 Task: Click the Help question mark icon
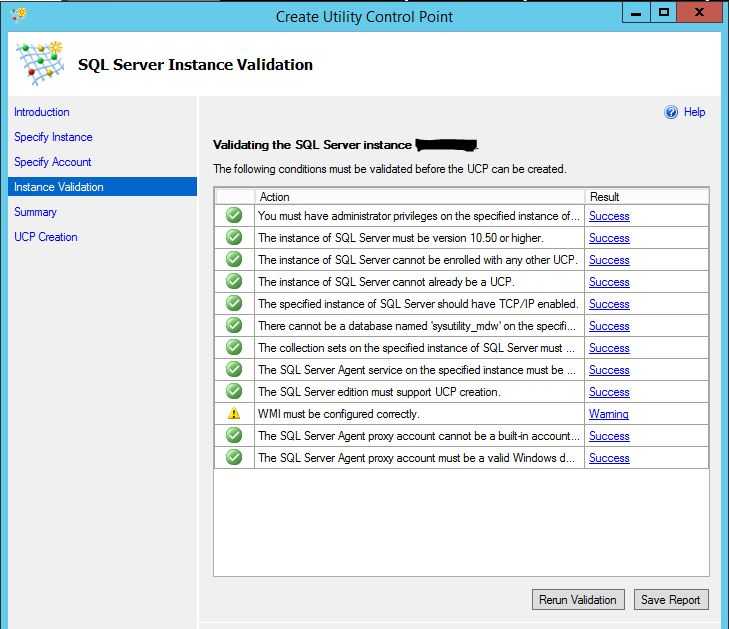coord(671,112)
